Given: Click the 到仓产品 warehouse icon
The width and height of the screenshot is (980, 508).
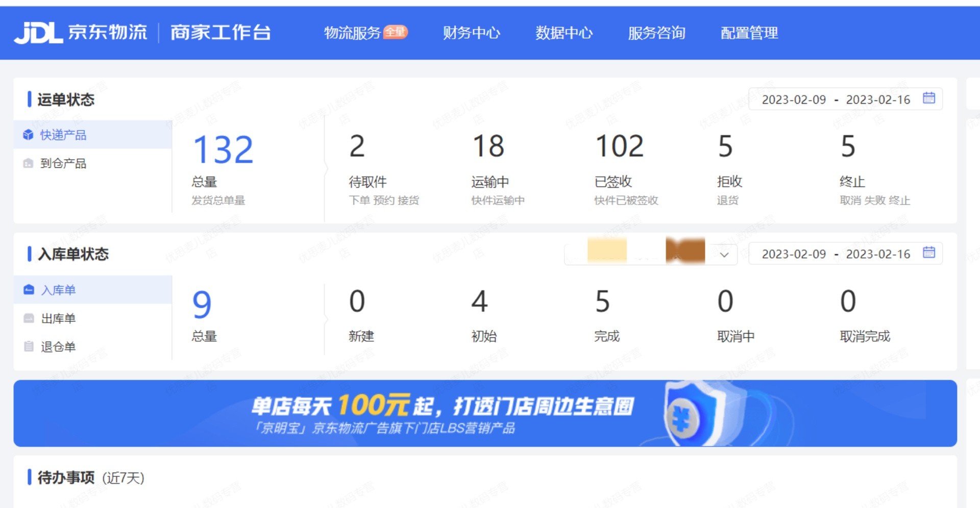Looking at the screenshot, I should 28,164.
